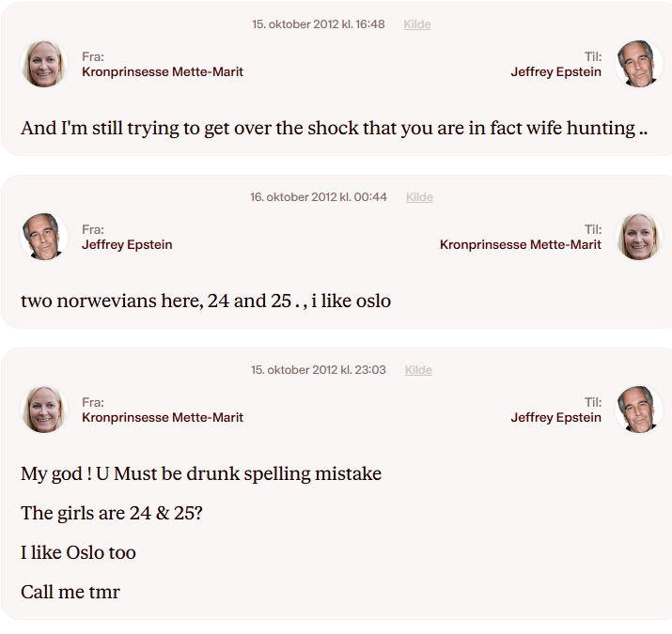Screen dimensions: 672x634
Task: Select sender name Jeffrey Epstein in 00:44 message
Action: click(x=127, y=245)
